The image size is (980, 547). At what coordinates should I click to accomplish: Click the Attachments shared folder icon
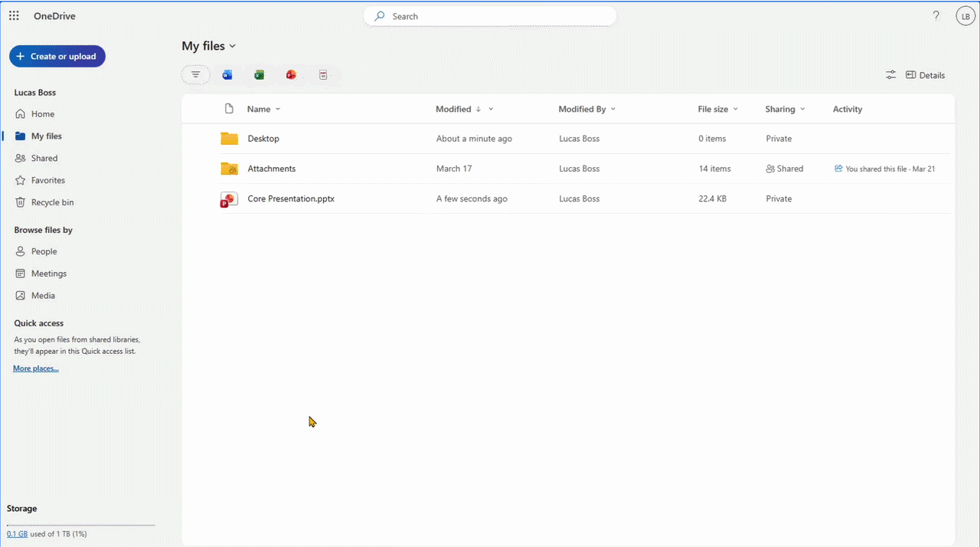229,169
